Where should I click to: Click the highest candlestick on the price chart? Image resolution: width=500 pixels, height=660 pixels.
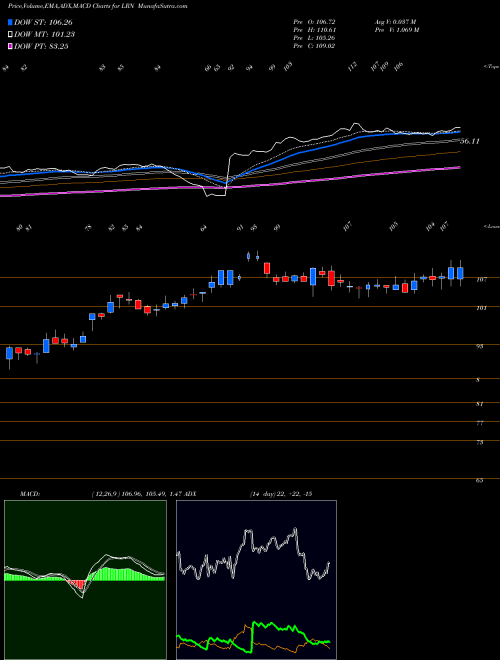pyautogui.click(x=248, y=256)
